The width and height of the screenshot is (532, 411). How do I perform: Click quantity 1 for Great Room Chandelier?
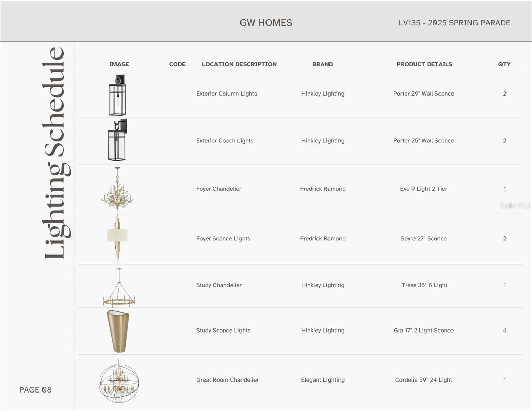(x=504, y=379)
